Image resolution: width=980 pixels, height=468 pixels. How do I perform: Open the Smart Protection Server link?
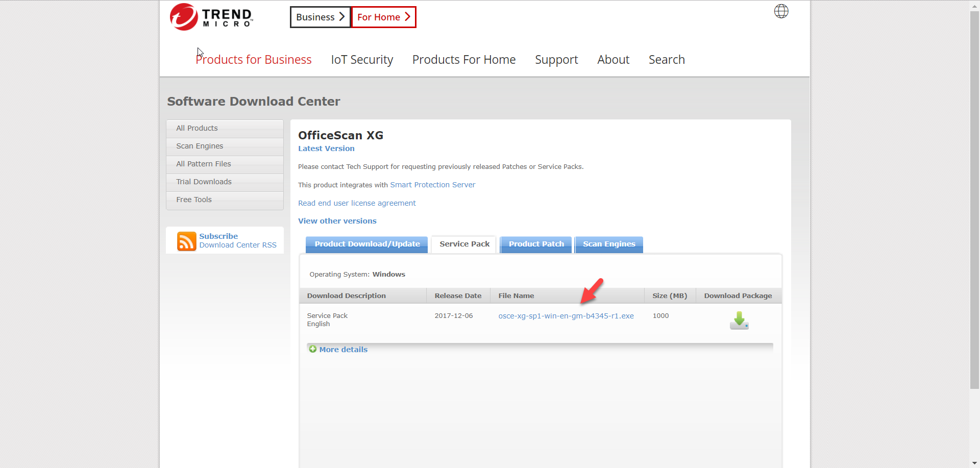(432, 185)
